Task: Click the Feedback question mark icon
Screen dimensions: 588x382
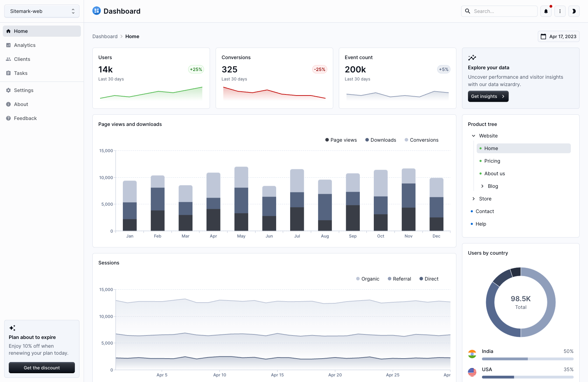Action: point(8,118)
